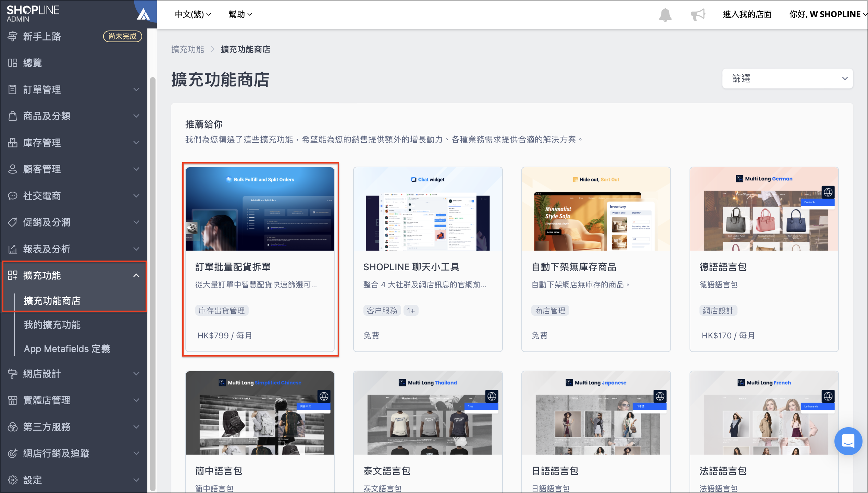
Task: Click the 實體店管理 store icon
Action: (x=13, y=400)
